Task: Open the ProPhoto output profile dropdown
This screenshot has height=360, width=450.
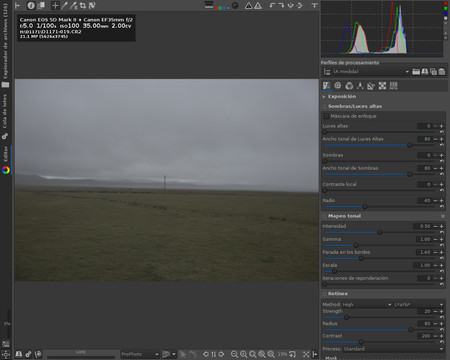Action: (x=140, y=354)
